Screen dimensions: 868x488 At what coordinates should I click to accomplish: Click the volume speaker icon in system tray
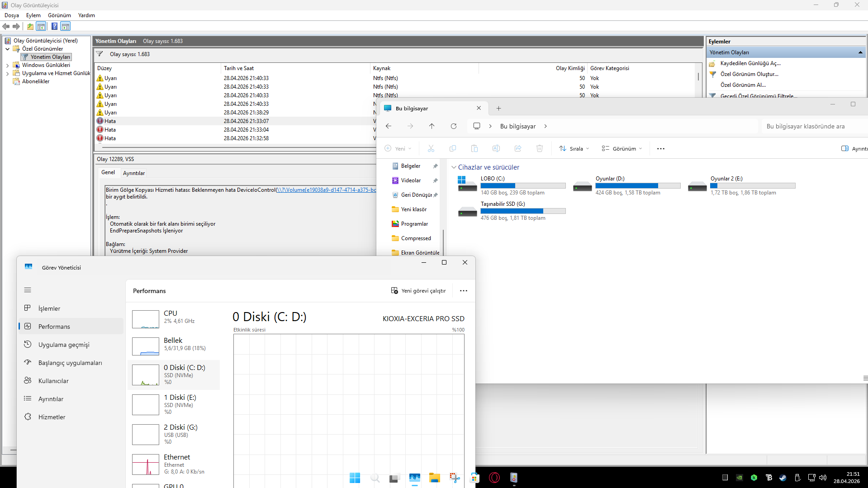(823, 478)
